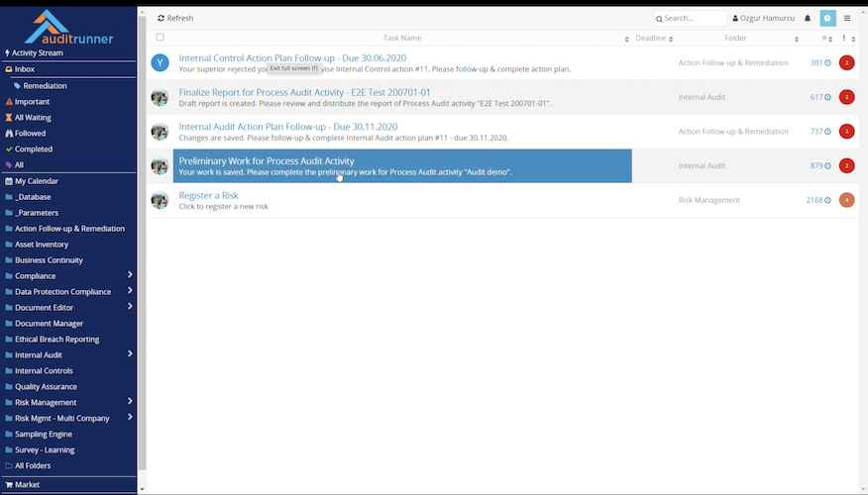Open the _Parameters folder
Image resolution: width=868 pixels, height=495 pixels.
(x=32, y=213)
